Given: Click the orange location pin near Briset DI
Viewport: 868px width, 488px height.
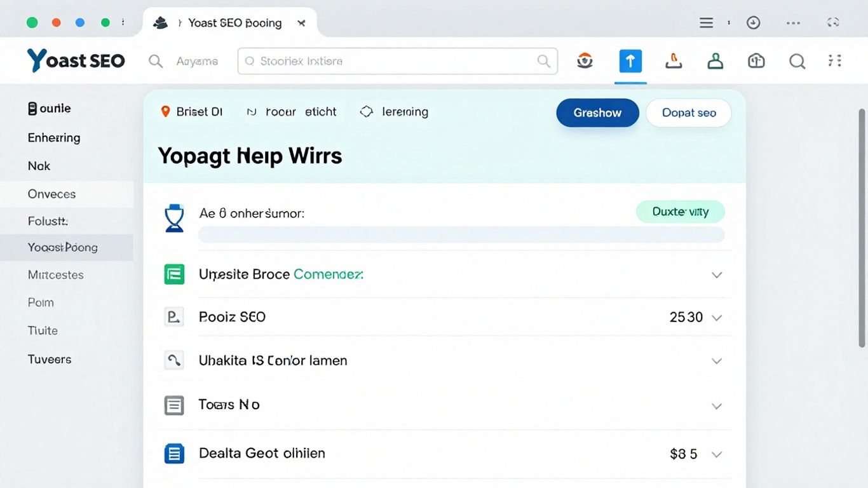Looking at the screenshot, I should (x=165, y=111).
